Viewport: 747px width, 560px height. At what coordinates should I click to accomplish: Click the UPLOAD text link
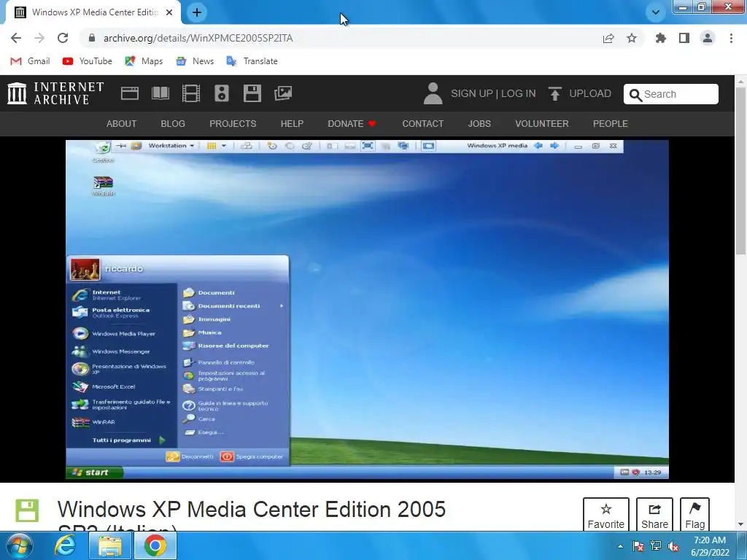pyautogui.click(x=590, y=93)
